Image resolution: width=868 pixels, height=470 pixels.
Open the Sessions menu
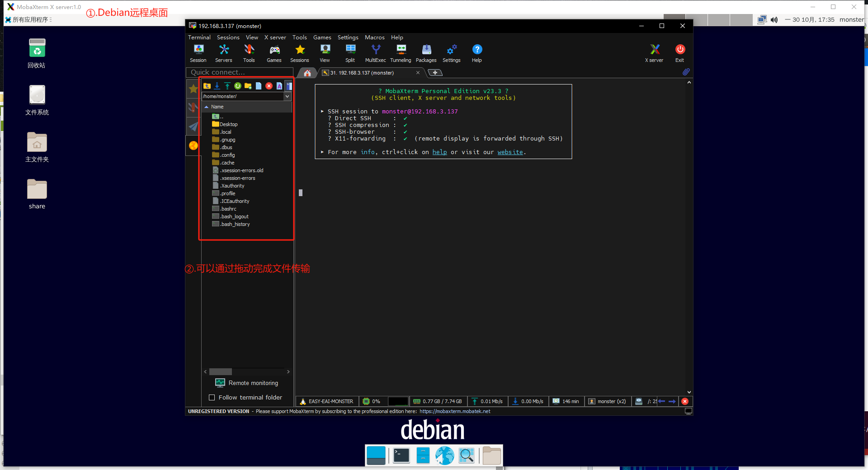coord(228,38)
